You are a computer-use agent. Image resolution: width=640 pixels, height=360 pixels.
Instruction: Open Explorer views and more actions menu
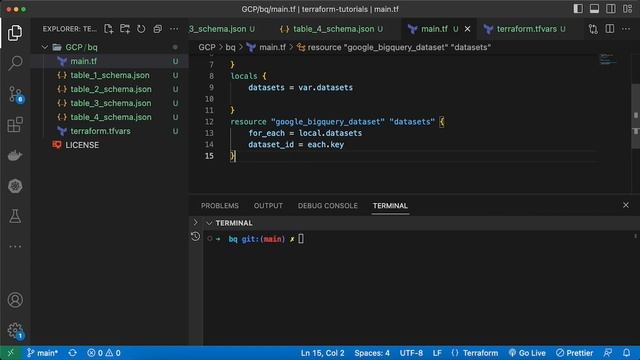point(174,29)
